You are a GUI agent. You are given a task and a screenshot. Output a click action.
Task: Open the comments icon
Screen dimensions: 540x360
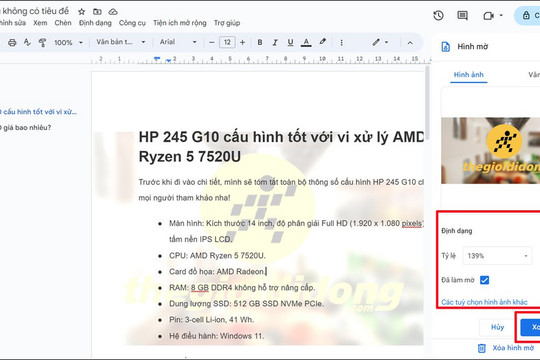[462, 16]
